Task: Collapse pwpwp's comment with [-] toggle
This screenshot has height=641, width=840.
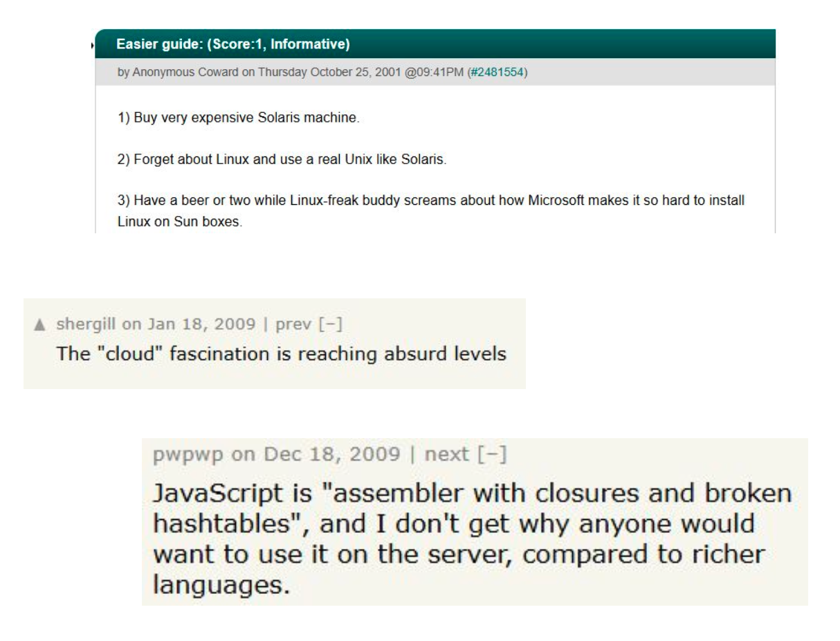Action: point(489,455)
